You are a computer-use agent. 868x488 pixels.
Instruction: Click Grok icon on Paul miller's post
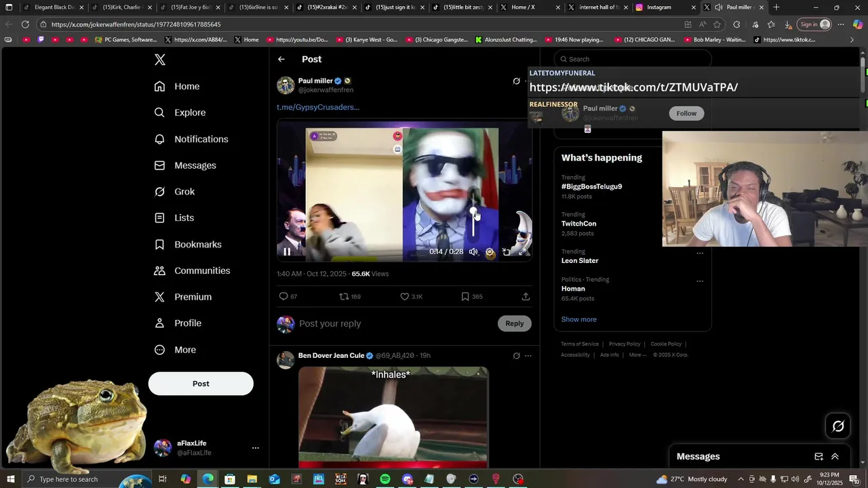(516, 81)
